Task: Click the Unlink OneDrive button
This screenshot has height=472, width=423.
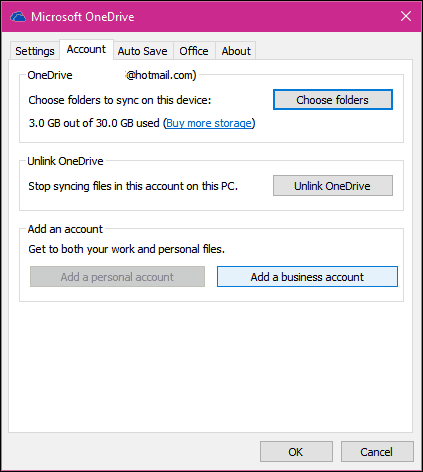Action: tap(333, 186)
